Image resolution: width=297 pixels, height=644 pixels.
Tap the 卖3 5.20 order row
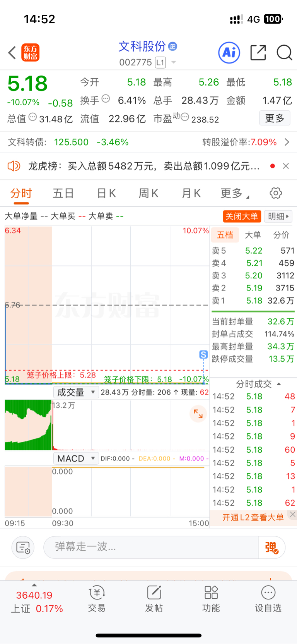[x=253, y=275]
